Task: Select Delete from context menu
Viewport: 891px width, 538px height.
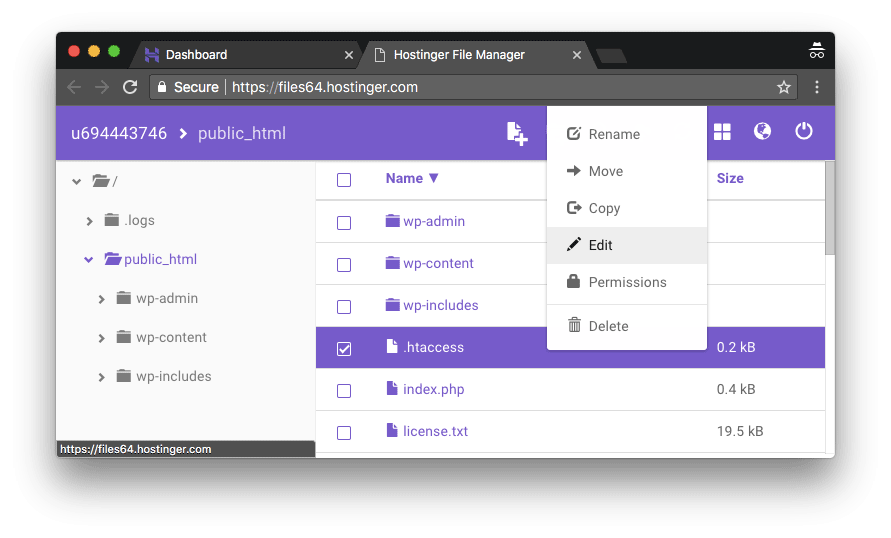Action: point(627,326)
